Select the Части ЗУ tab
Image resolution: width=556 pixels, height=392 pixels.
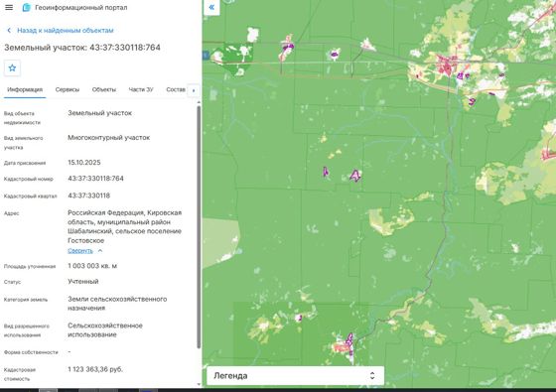coord(141,89)
